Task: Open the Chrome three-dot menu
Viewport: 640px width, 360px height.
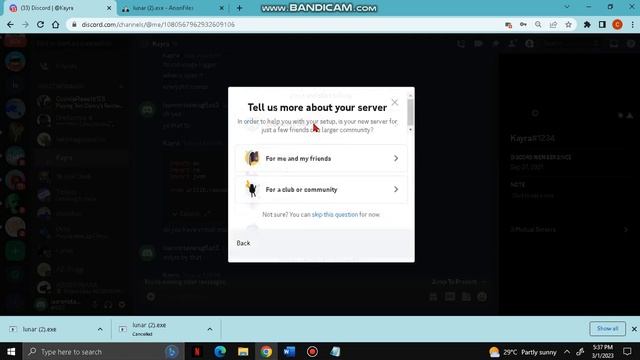Action: pyautogui.click(x=633, y=24)
